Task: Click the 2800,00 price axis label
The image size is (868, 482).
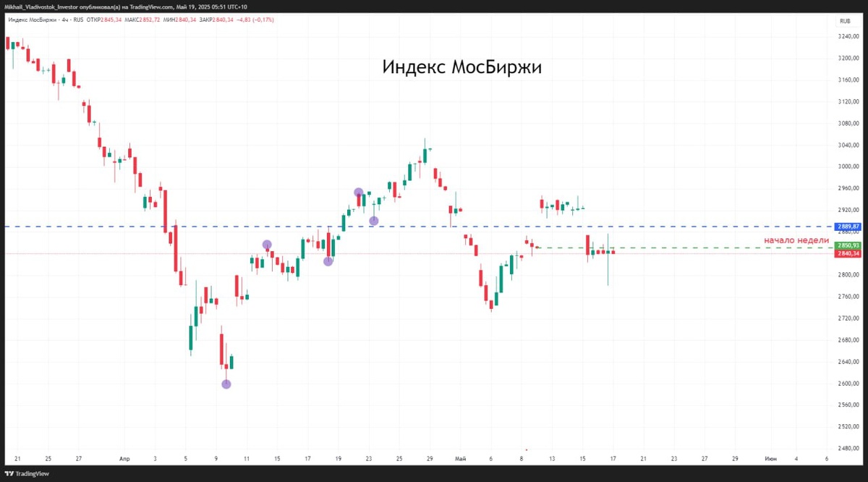Action: 847,275
